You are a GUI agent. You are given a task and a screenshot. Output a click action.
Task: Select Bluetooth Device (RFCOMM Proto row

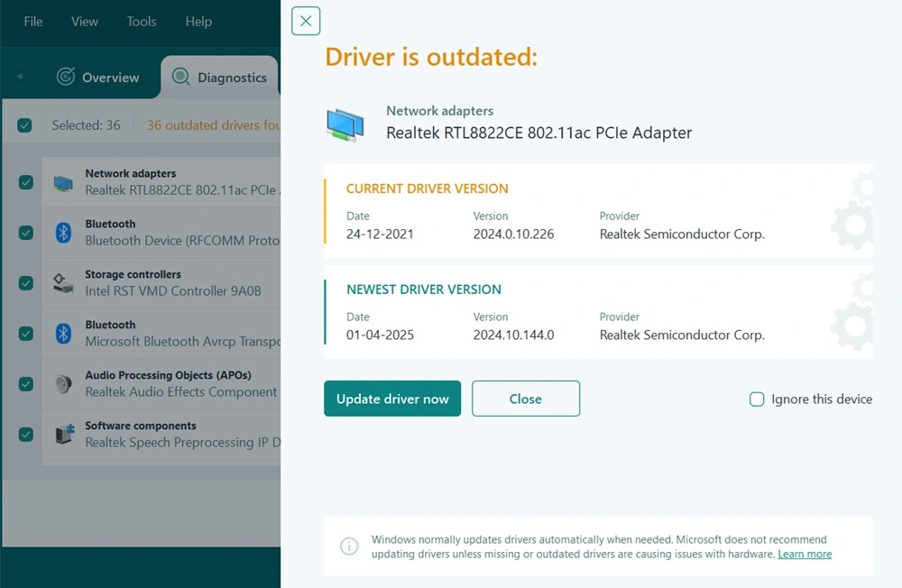tap(161, 233)
